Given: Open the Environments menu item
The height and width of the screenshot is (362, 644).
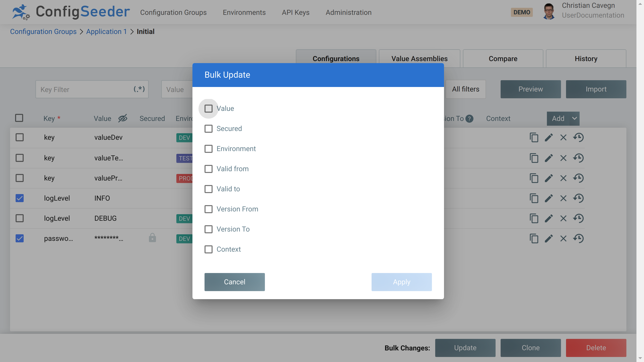Looking at the screenshot, I should [x=244, y=12].
